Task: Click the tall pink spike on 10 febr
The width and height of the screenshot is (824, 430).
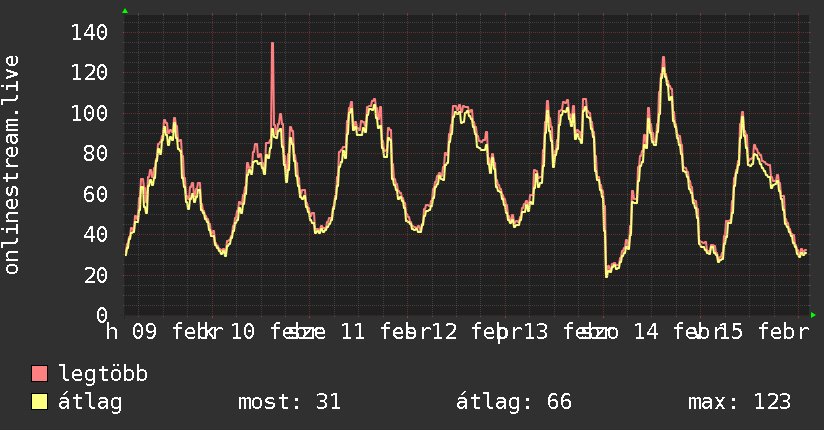Action: coord(272,84)
